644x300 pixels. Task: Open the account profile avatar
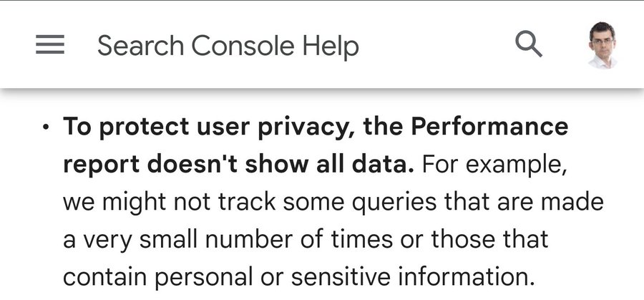602,45
